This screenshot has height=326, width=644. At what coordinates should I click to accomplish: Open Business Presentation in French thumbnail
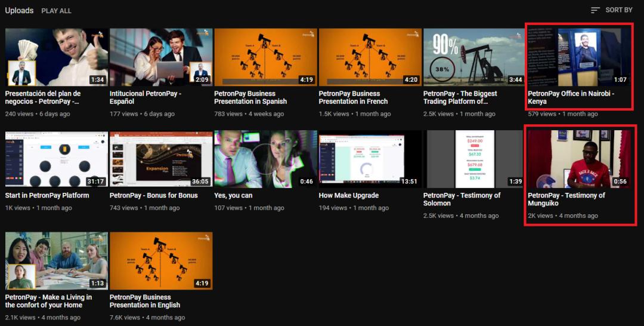370,57
